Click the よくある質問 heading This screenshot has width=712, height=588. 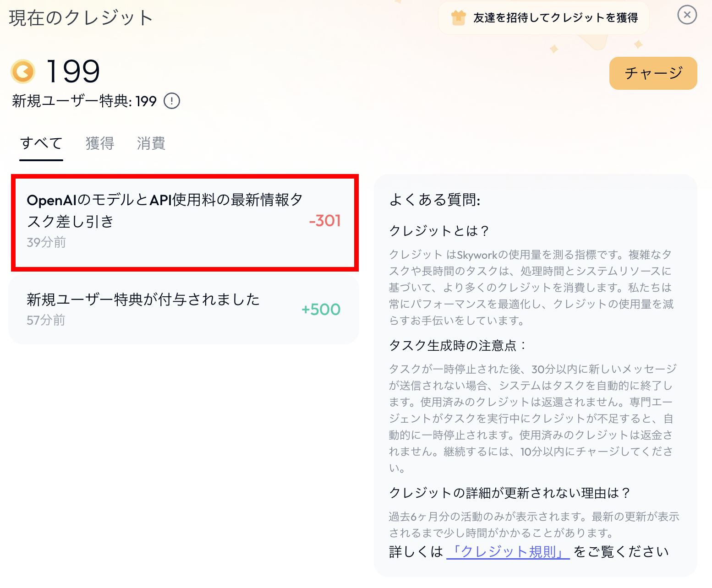point(434,200)
